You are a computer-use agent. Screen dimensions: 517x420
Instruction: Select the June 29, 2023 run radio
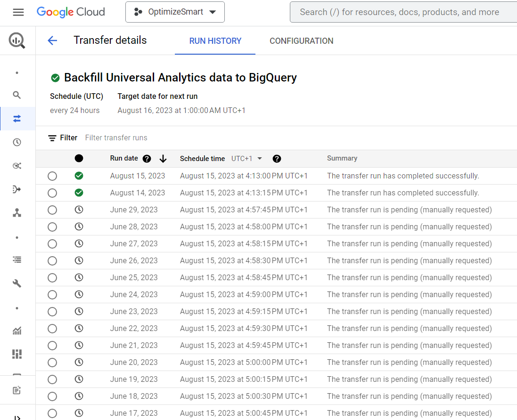coord(52,210)
